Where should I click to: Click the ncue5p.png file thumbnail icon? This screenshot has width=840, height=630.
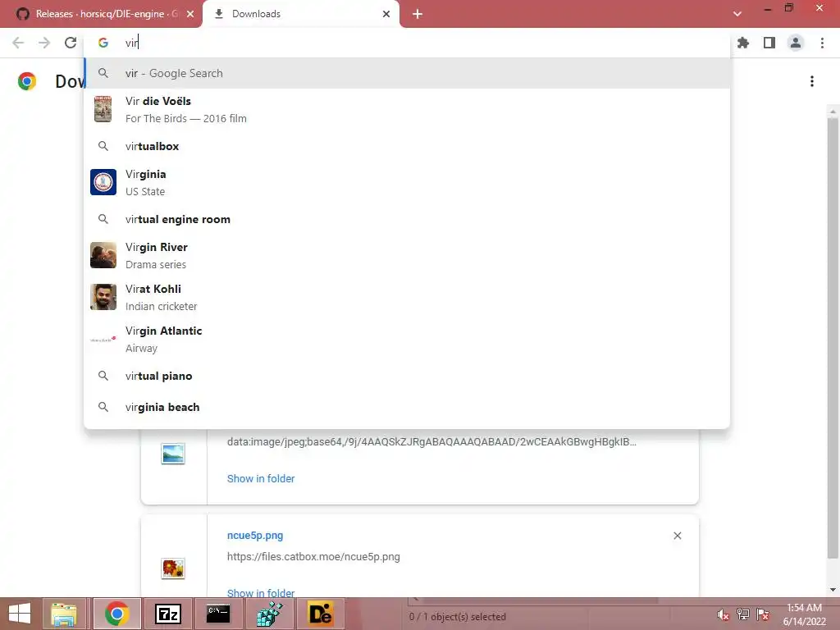(x=173, y=568)
